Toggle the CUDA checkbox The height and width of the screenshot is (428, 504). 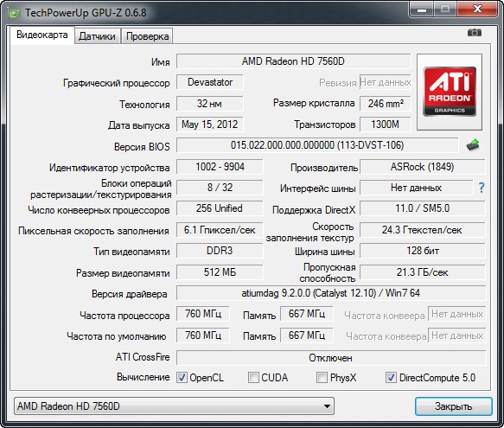253,377
